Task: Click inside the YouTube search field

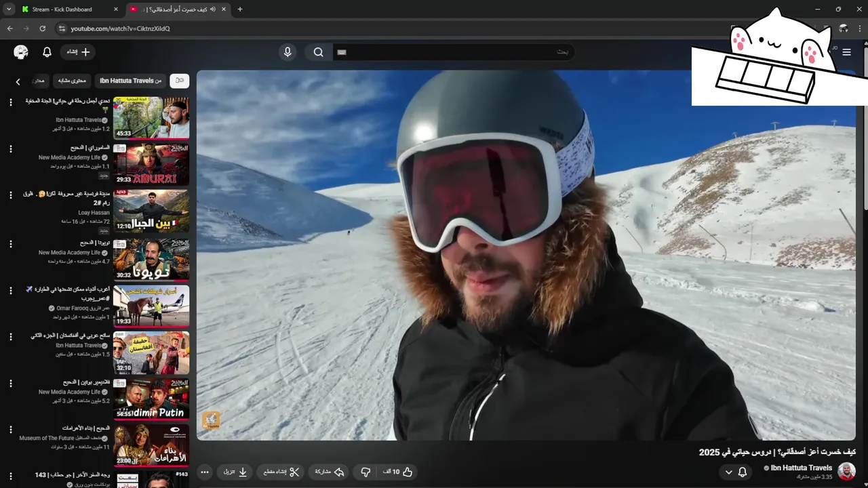Action: click(x=454, y=52)
